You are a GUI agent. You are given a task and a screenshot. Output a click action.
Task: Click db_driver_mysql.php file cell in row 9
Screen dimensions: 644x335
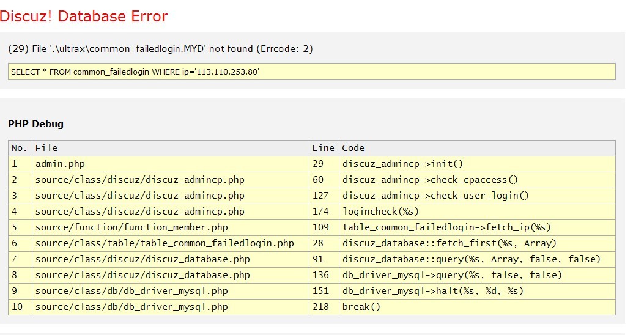coord(171,292)
